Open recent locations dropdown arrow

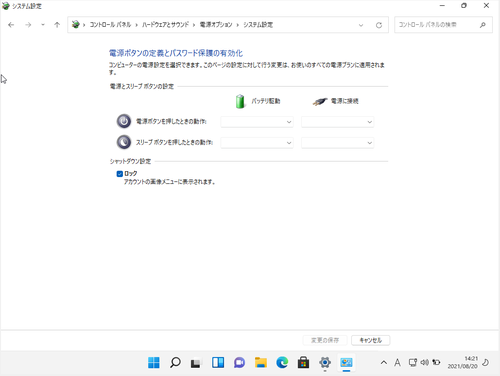pos(43,25)
